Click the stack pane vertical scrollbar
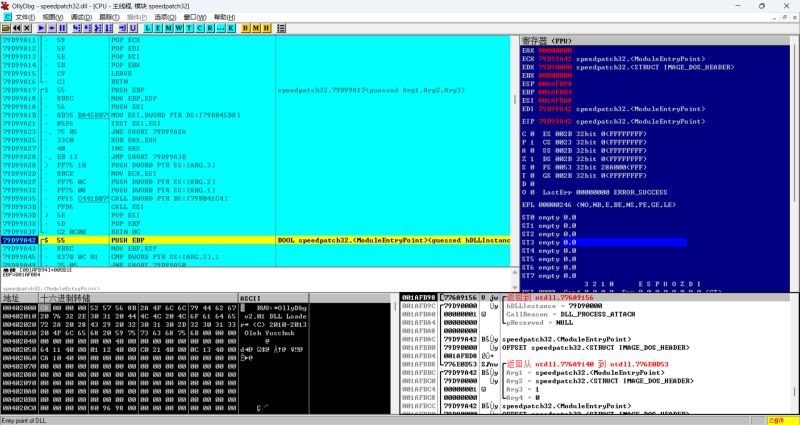Image resolution: width=800 pixels, height=425 pixels. coord(795,353)
